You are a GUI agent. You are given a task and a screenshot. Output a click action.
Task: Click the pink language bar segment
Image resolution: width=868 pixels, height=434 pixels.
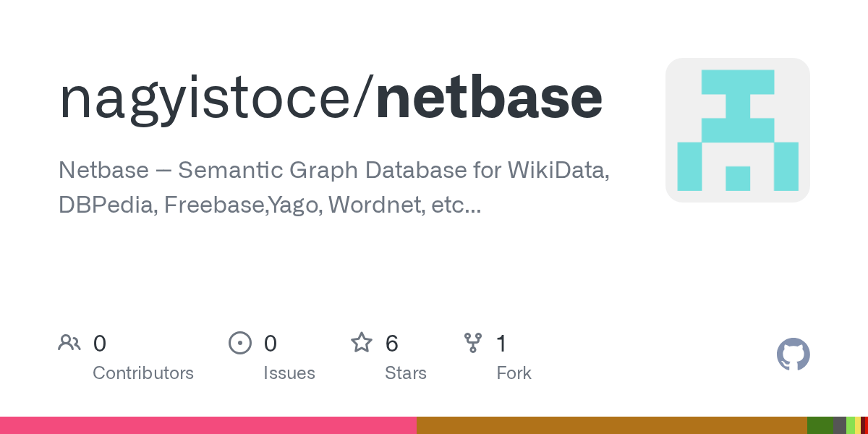pos(208,425)
